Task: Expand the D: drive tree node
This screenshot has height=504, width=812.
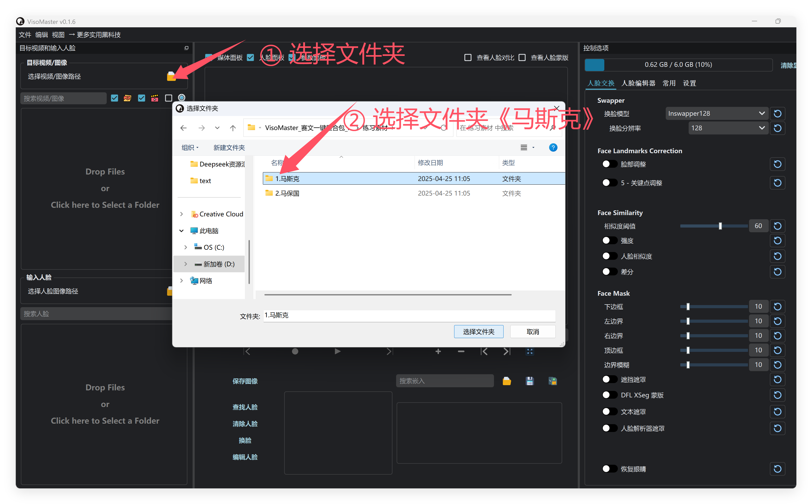Action: [x=186, y=264]
